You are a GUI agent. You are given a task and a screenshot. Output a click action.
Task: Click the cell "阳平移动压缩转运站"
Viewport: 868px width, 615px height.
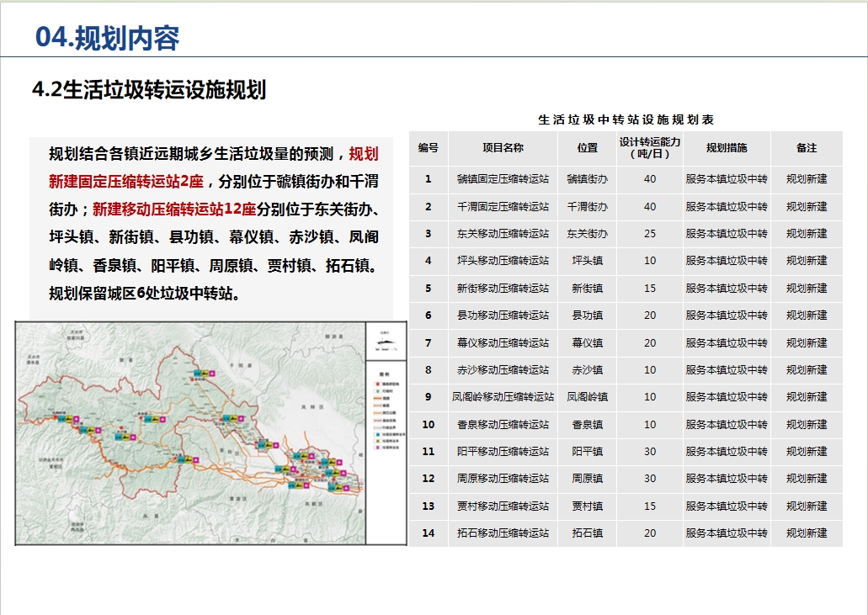pos(503,451)
